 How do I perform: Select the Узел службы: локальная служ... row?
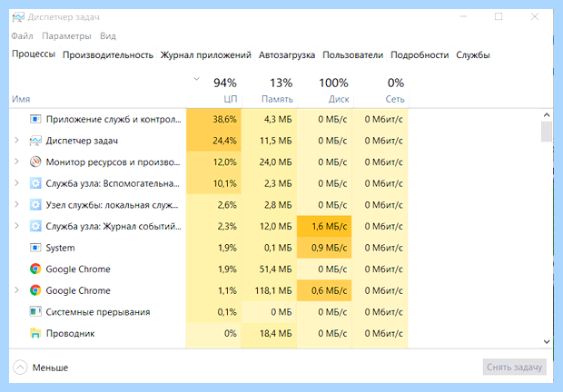(x=112, y=205)
